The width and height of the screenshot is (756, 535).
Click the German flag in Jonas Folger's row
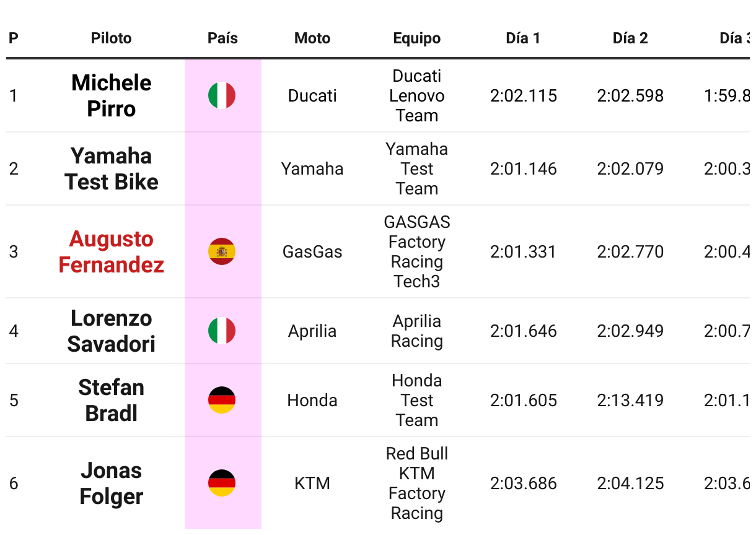click(x=222, y=483)
